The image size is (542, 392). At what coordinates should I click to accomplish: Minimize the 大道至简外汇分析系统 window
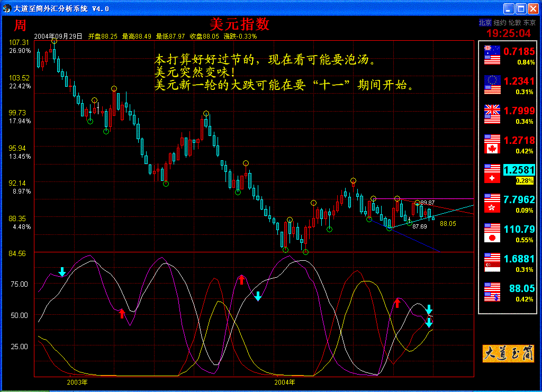point(509,8)
